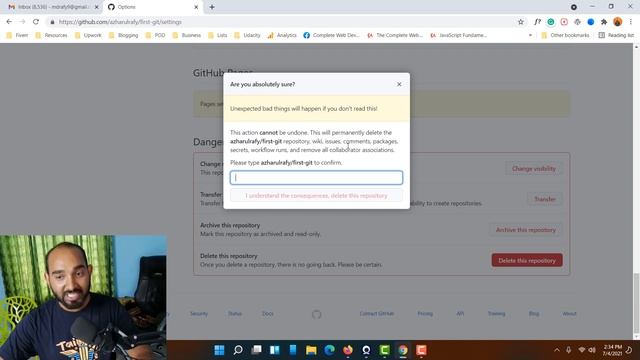Open a new browser tab
Screen dimensions: 640x360
pyautogui.click(x=212, y=7)
